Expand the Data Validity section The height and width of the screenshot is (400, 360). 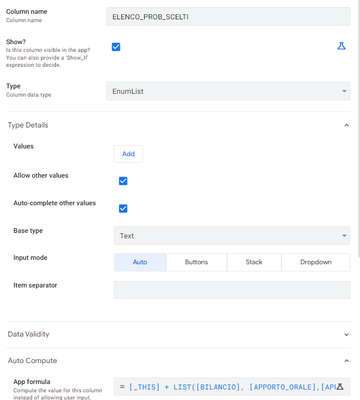(x=346, y=334)
